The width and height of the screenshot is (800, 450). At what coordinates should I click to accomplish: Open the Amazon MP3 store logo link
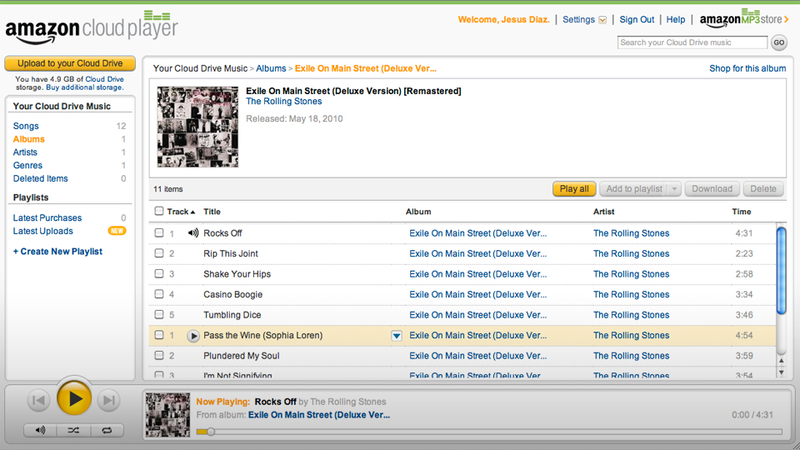744,19
